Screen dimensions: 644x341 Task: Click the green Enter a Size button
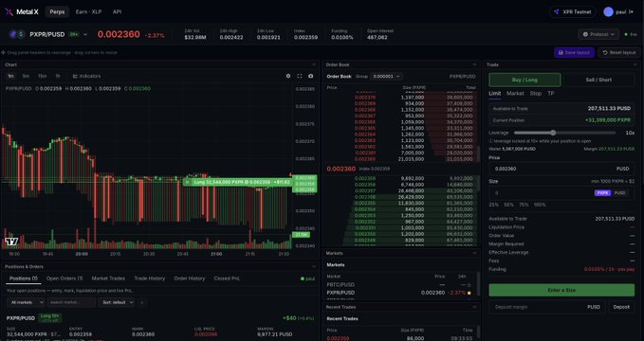coord(561,290)
